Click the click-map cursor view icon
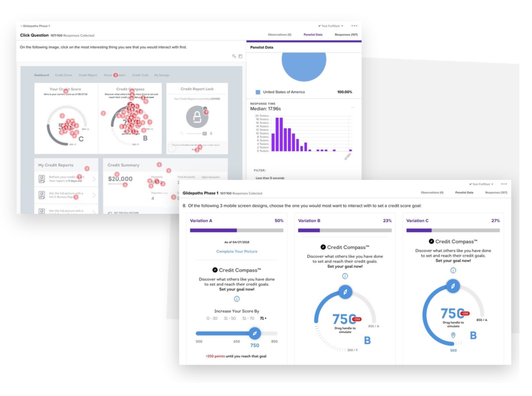This screenshot has width=532, height=396. [x=234, y=56]
